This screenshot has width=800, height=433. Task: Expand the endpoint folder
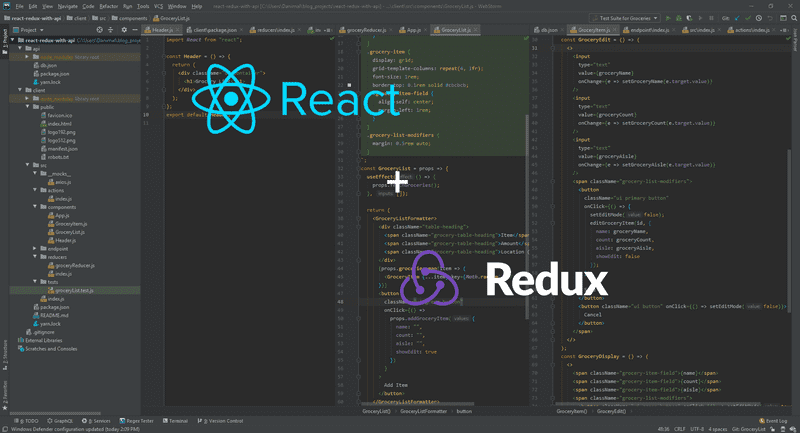[x=35, y=249]
